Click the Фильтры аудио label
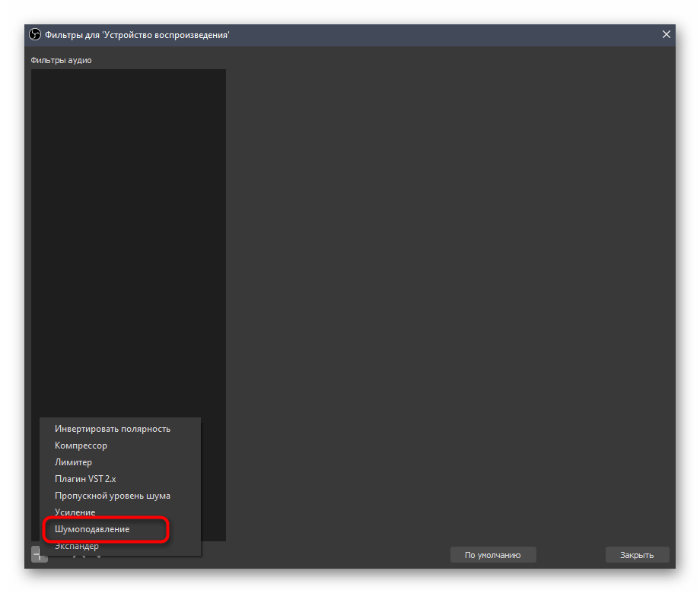Viewport: 700px width, 593px height. [x=61, y=60]
